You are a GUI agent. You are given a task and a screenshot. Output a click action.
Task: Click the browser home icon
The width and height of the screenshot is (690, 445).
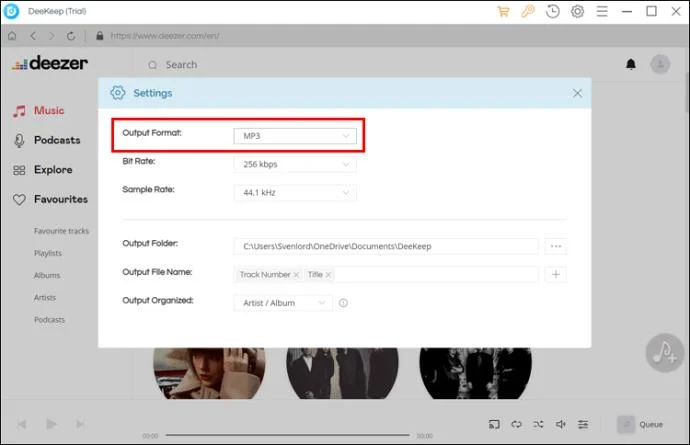pyautogui.click(x=12, y=36)
